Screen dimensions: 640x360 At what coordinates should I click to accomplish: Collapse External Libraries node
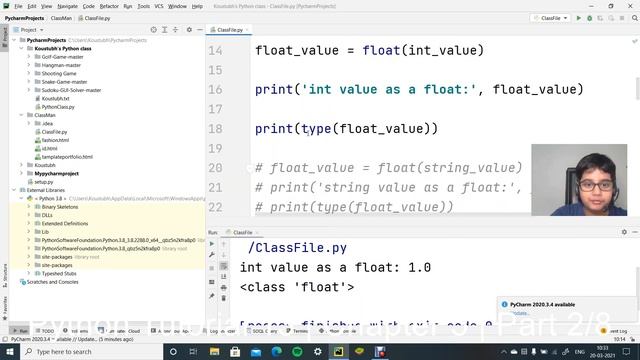click(x=14, y=190)
